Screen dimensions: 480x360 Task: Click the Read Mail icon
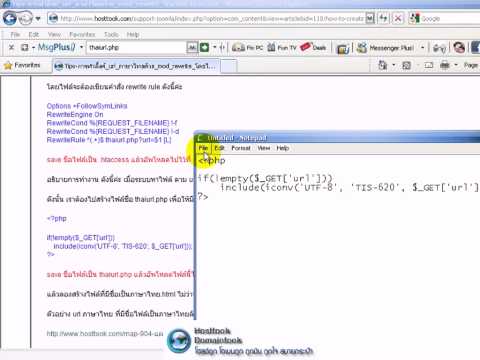429,65
